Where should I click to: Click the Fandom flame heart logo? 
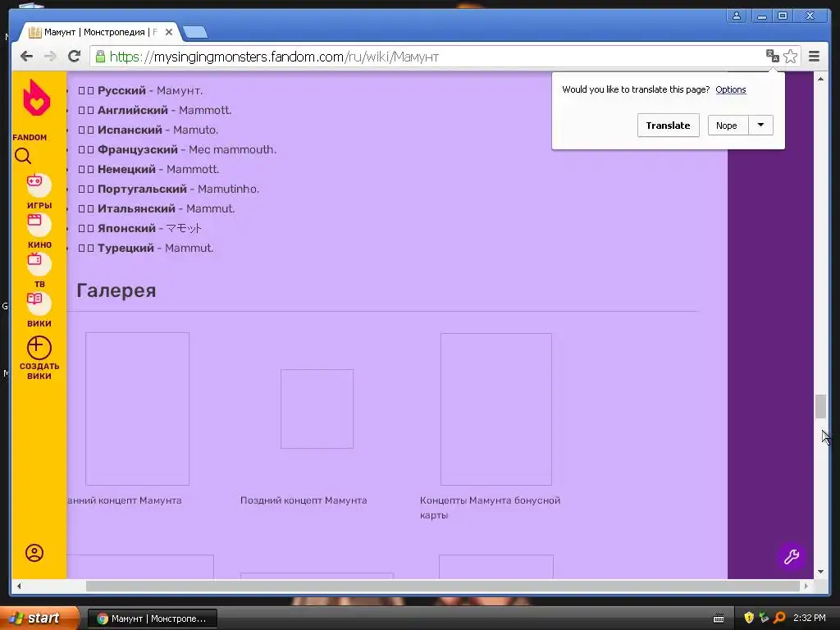[36, 98]
